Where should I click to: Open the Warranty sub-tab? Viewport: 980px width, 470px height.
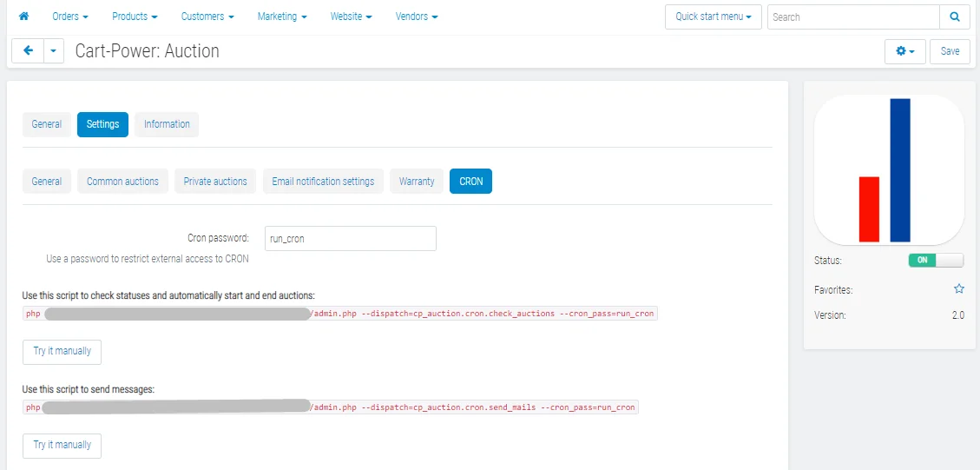coord(417,182)
